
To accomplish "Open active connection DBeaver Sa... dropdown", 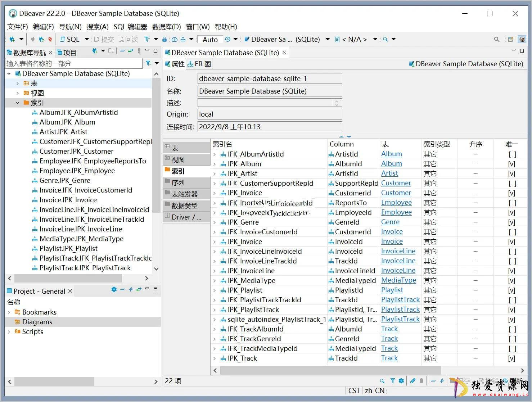I will click(328, 39).
